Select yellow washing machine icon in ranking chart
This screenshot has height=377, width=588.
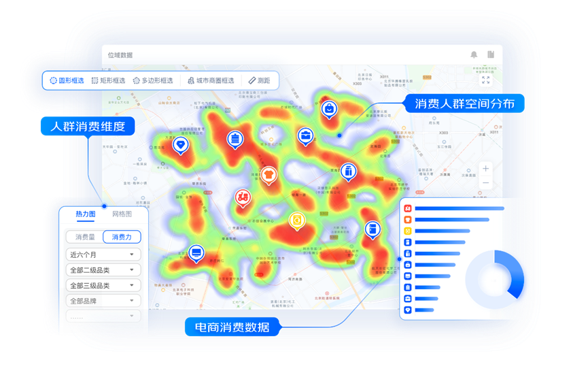point(408,231)
